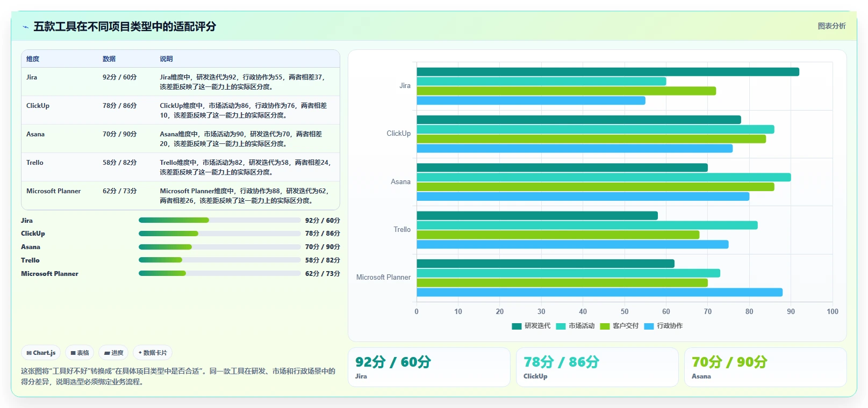The width and height of the screenshot is (868, 408).
Task: Click the Jira progress bar
Action: pyautogui.click(x=220, y=220)
